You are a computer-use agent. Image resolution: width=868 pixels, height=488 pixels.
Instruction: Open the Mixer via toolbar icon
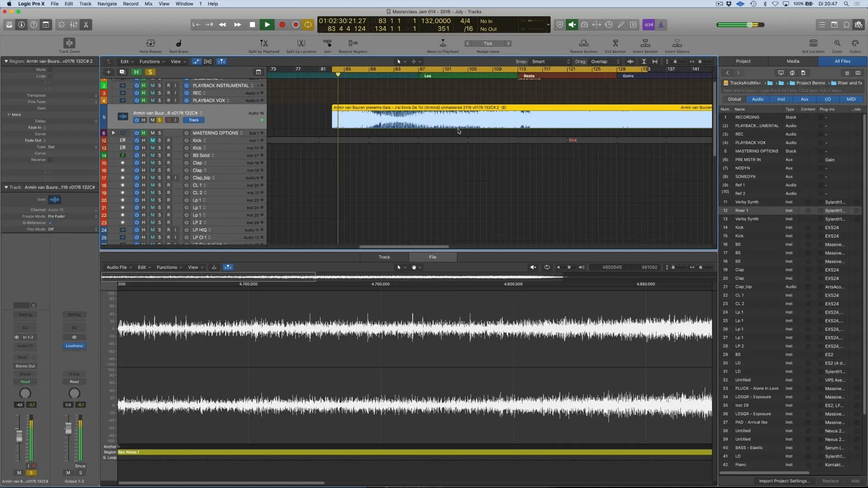click(x=74, y=25)
